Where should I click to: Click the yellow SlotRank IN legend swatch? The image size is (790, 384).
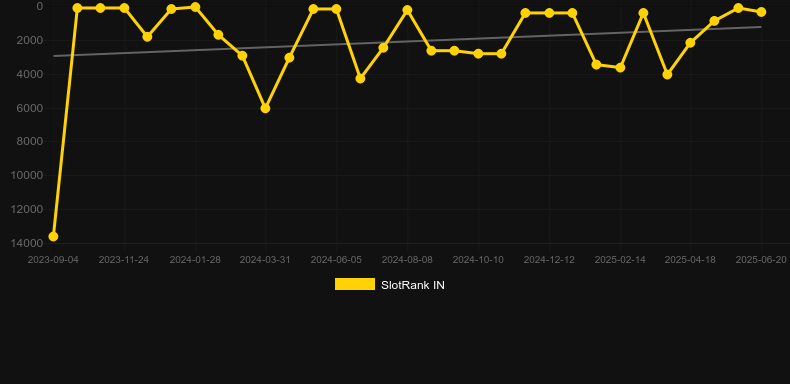click(355, 284)
